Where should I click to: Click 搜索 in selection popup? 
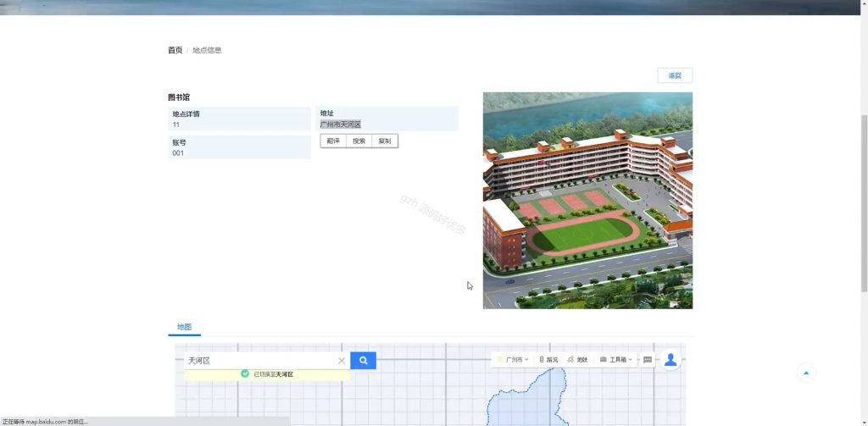359,141
